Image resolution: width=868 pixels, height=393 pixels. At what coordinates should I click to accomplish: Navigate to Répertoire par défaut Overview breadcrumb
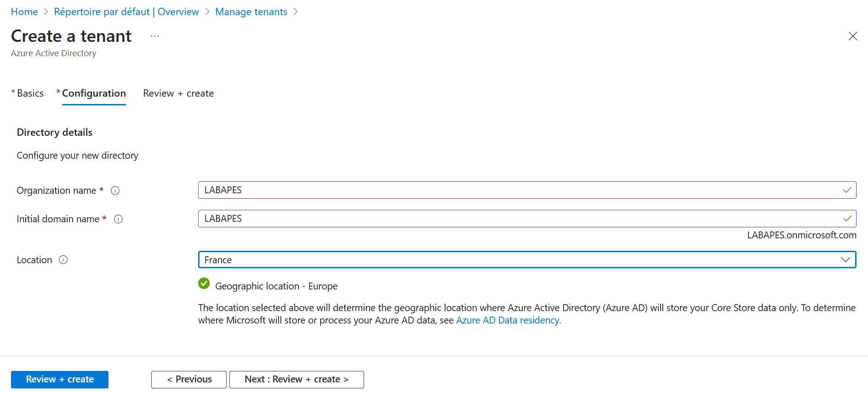point(126,12)
